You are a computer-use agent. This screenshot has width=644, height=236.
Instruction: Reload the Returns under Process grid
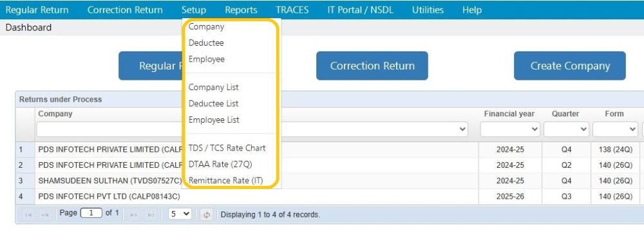206,215
